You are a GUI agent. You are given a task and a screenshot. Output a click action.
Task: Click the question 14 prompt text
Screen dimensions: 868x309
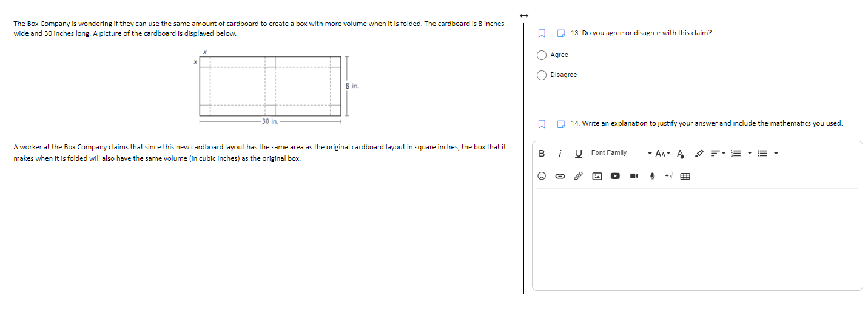pos(707,123)
